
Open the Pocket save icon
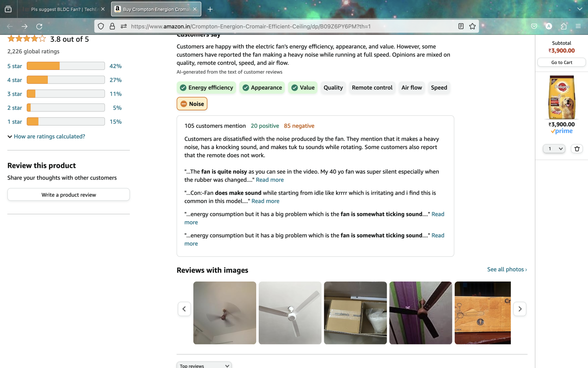pos(534,26)
